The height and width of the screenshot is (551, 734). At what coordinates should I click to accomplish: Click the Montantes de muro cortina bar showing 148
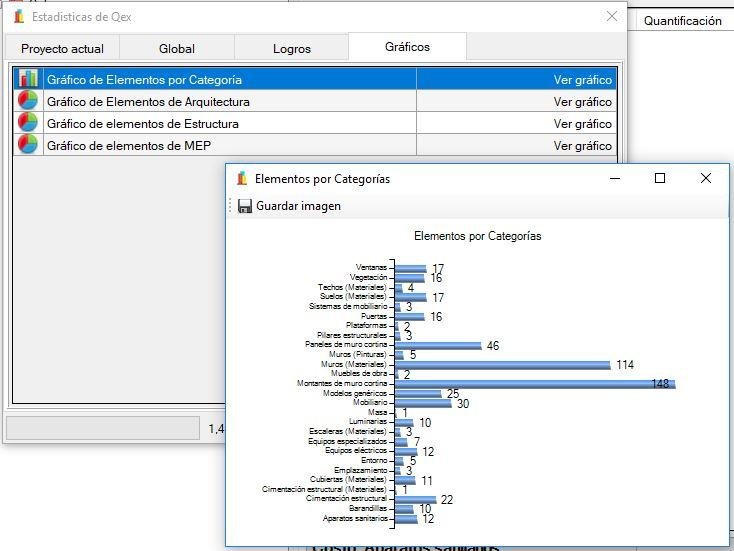click(535, 384)
